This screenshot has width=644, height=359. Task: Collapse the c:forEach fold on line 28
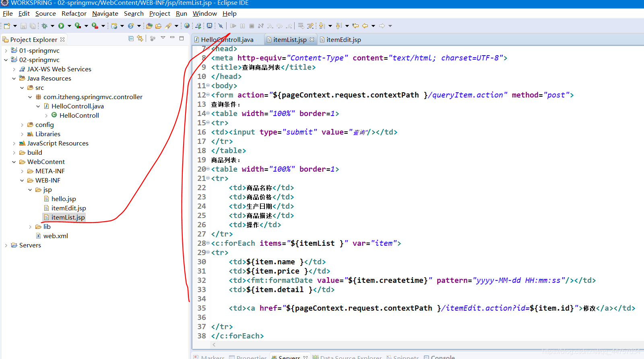208,243
